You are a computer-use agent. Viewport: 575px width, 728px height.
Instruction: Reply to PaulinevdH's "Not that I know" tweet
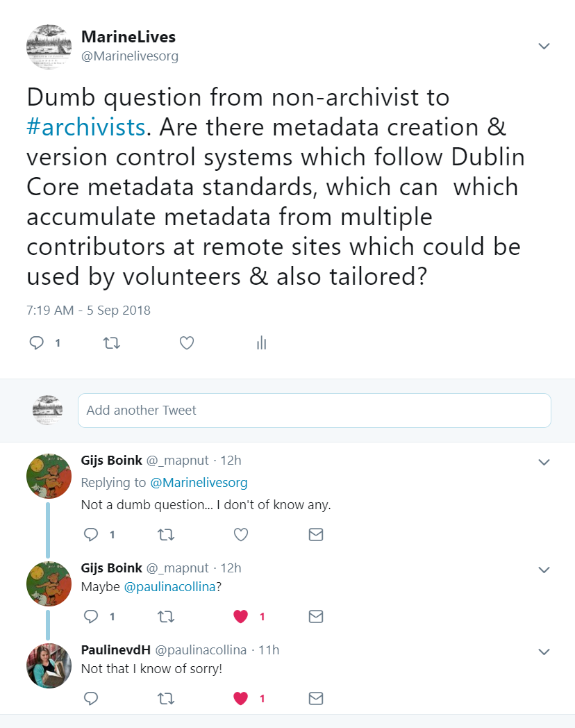pyautogui.click(x=91, y=698)
